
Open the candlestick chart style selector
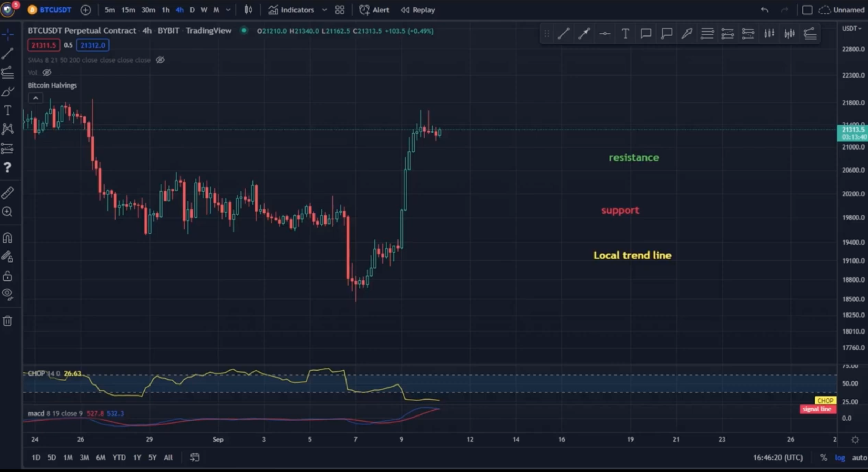(248, 10)
